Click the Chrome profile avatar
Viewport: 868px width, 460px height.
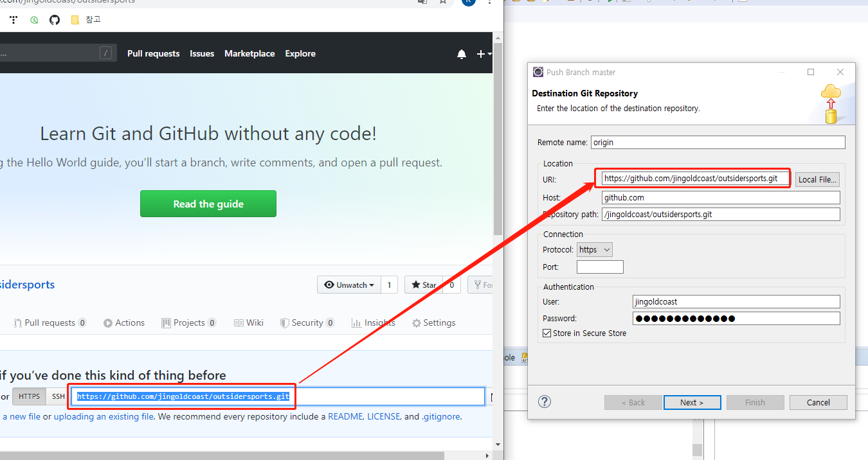pos(469,2)
